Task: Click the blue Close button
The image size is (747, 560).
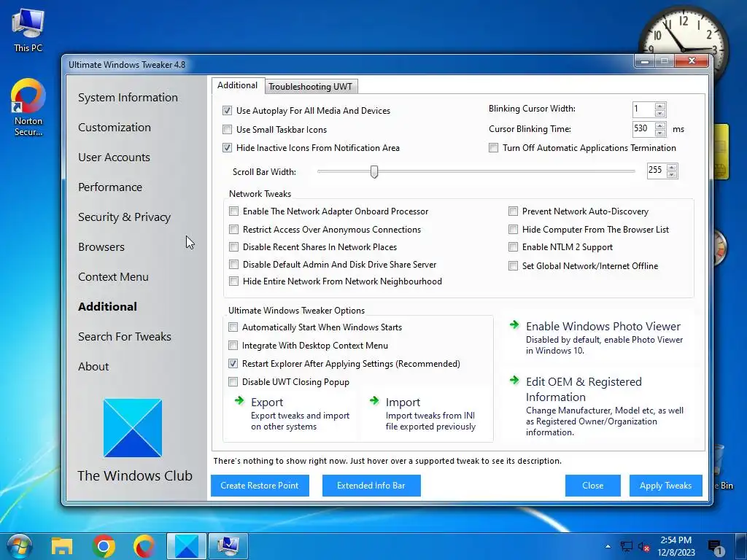Action: pos(592,485)
